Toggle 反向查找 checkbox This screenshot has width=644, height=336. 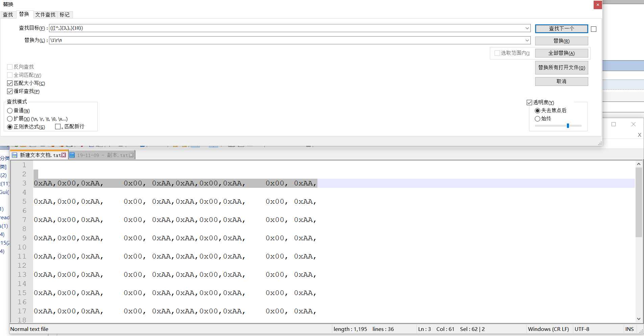(x=10, y=67)
